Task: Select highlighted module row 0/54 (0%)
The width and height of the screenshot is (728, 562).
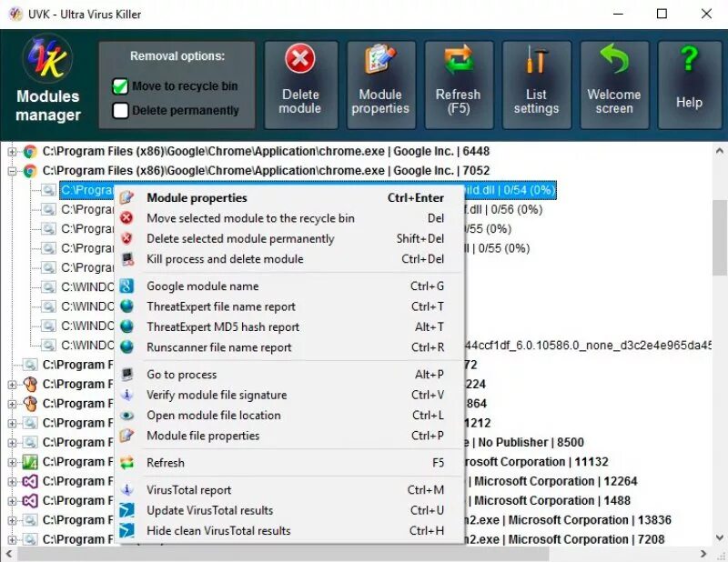Action: click(308, 190)
